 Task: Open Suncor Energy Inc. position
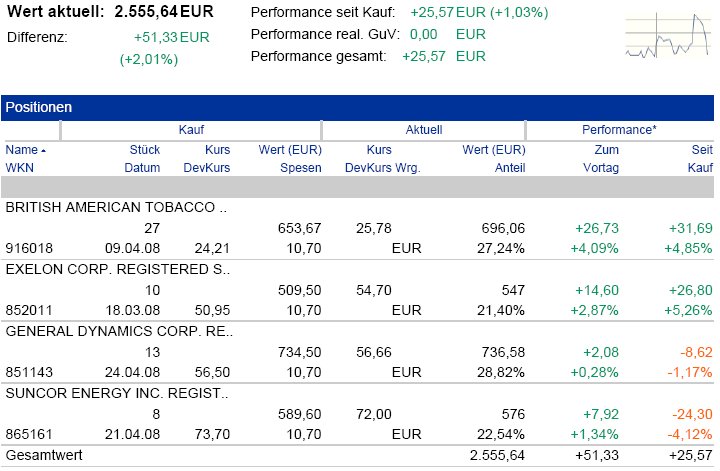(x=117, y=393)
